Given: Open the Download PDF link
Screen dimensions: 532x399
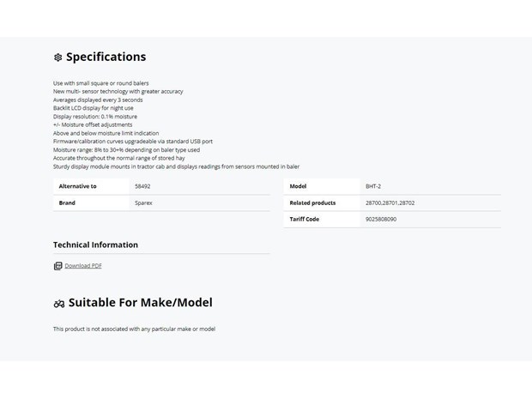Looking at the screenshot, I should (x=83, y=266).
